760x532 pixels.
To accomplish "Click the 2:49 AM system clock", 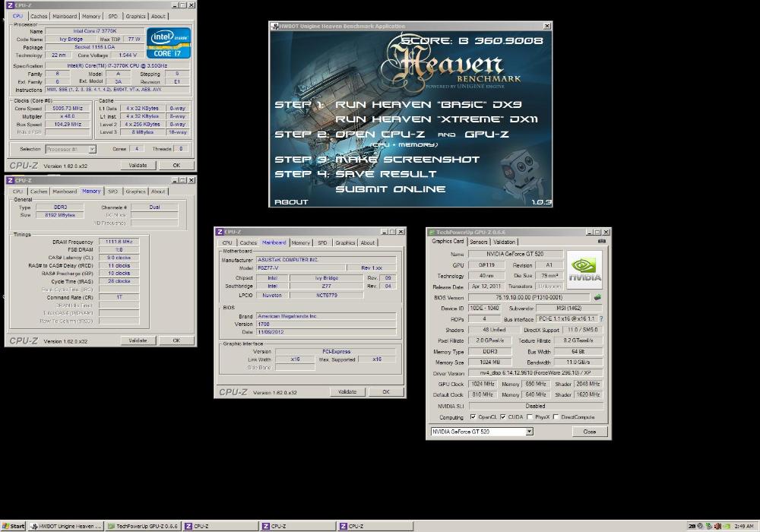I will (x=743, y=526).
